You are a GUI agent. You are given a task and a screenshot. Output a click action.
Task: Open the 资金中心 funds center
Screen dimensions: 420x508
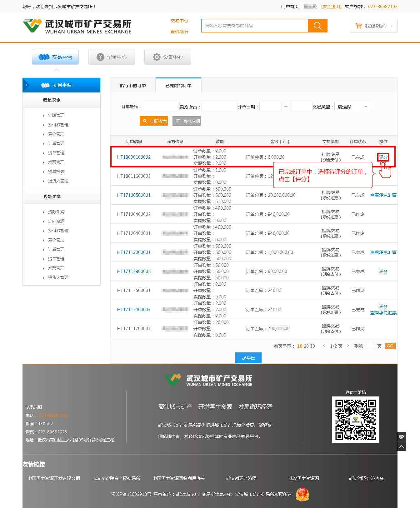tap(112, 57)
